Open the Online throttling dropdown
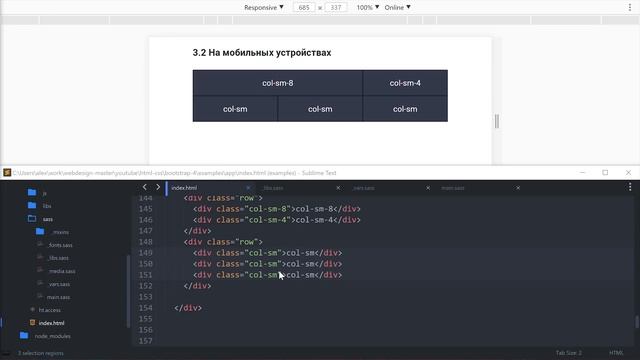The height and width of the screenshot is (360, 640). (x=397, y=7)
